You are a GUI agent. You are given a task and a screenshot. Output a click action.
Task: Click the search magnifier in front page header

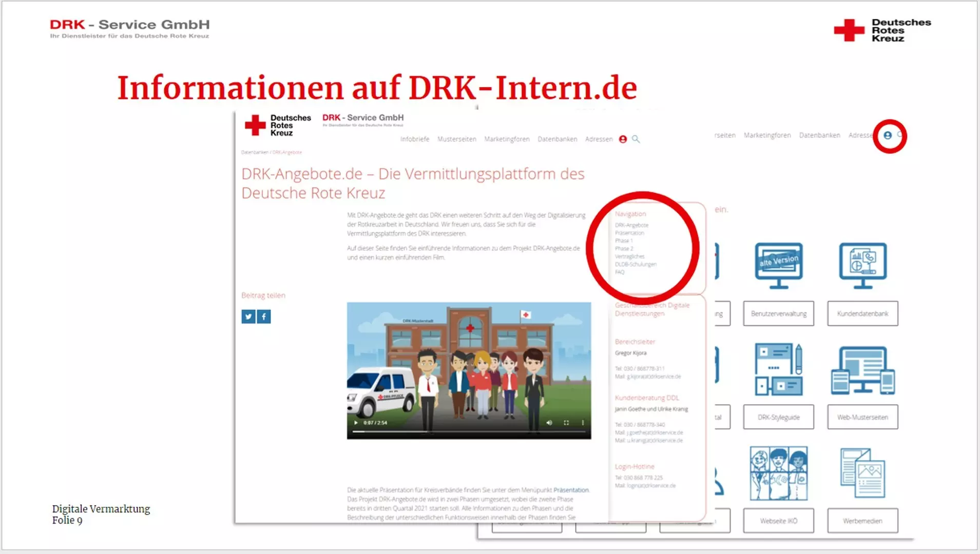point(636,139)
